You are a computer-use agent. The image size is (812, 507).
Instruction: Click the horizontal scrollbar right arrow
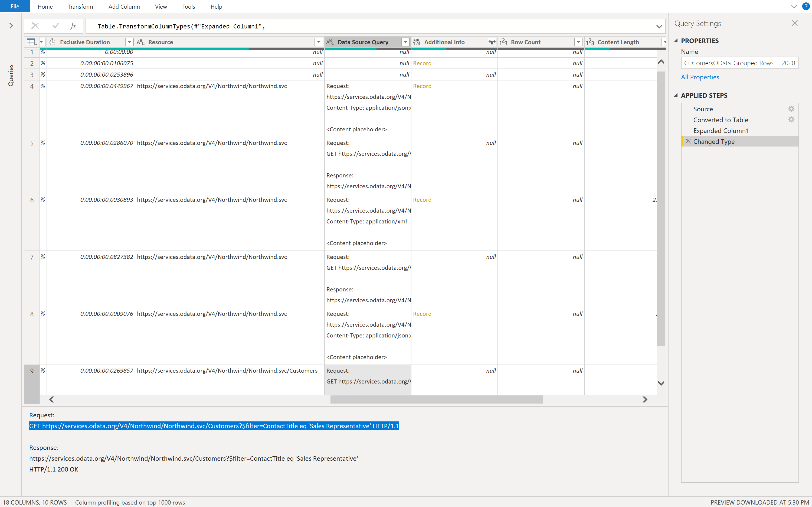(644, 399)
